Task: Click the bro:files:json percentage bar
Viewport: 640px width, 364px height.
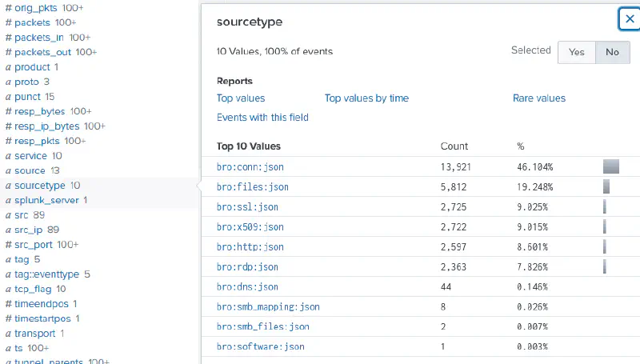Action: [606, 187]
